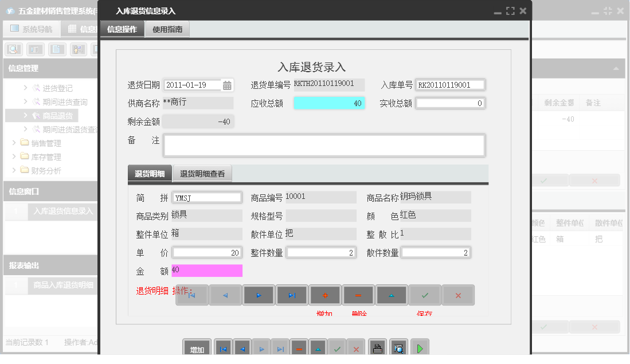Screen dimensions: 630x364
Task: Click the 增加 plus icon in 退货明细 toolbar
Action: point(325,295)
